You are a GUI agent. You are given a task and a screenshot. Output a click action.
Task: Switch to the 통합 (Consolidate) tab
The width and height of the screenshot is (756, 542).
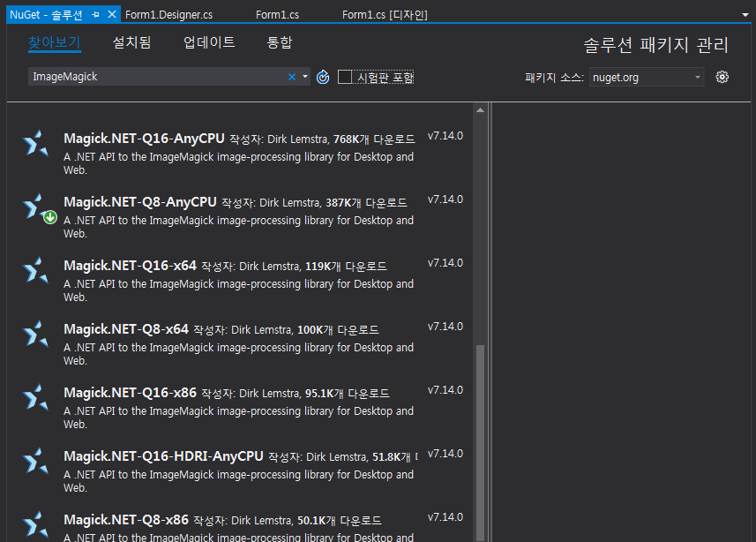click(x=279, y=42)
